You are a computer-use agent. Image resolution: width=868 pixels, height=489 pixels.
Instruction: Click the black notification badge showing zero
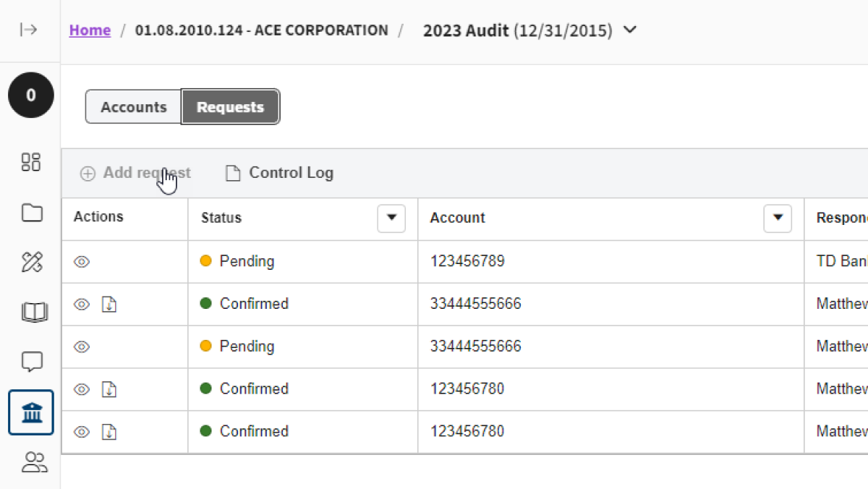30,95
